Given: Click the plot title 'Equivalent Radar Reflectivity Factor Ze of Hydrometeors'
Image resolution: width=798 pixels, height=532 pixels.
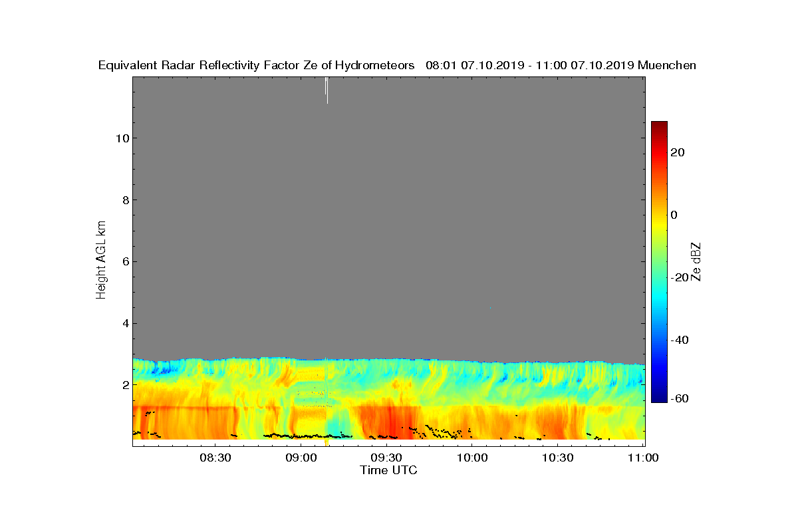Looking at the screenshot, I should coord(256,65).
